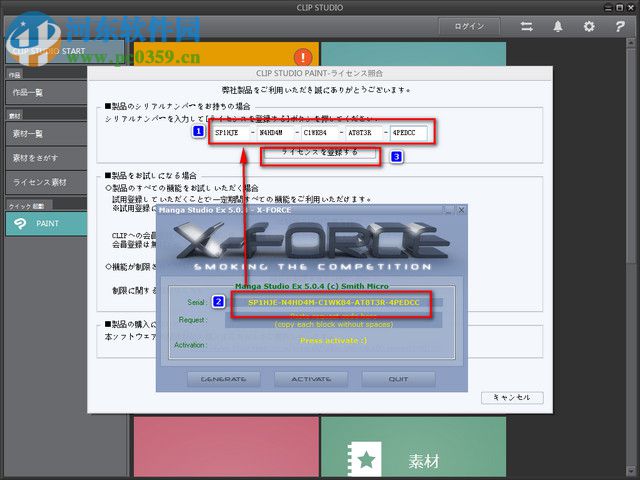Screen dimensions: 640x480
Task: Minimize the X-FORCE keygen window
Action: pyautogui.click(x=448, y=210)
